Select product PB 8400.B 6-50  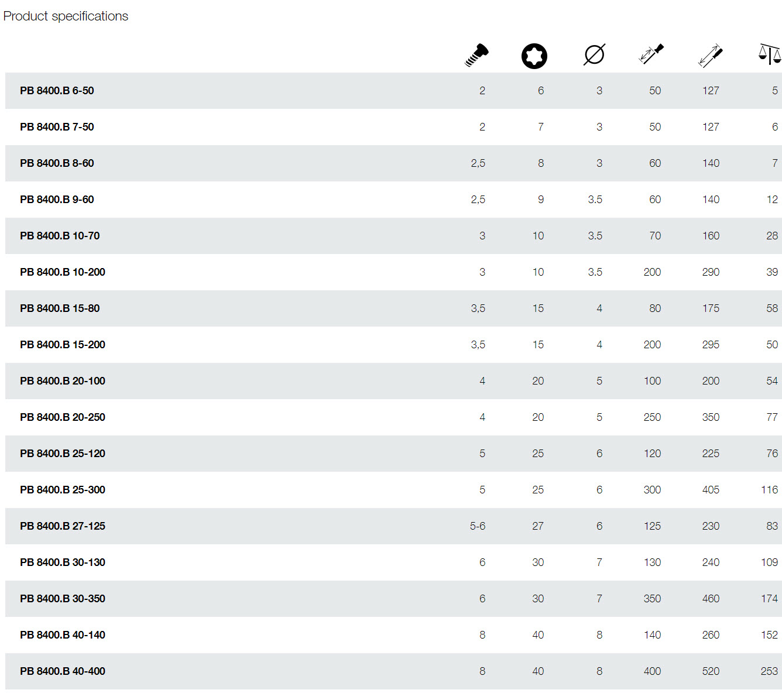click(x=57, y=91)
